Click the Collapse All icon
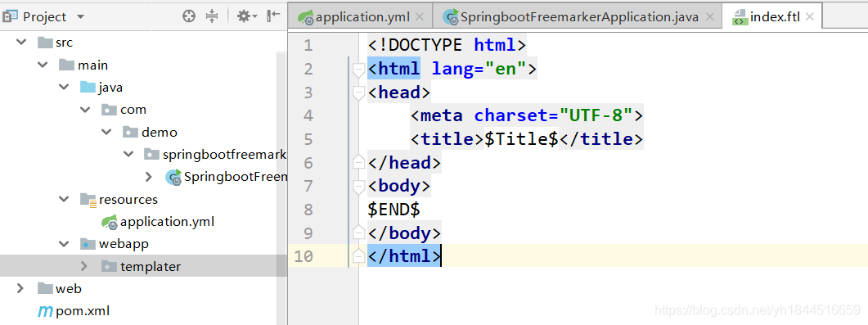The image size is (868, 325). pos(212,16)
